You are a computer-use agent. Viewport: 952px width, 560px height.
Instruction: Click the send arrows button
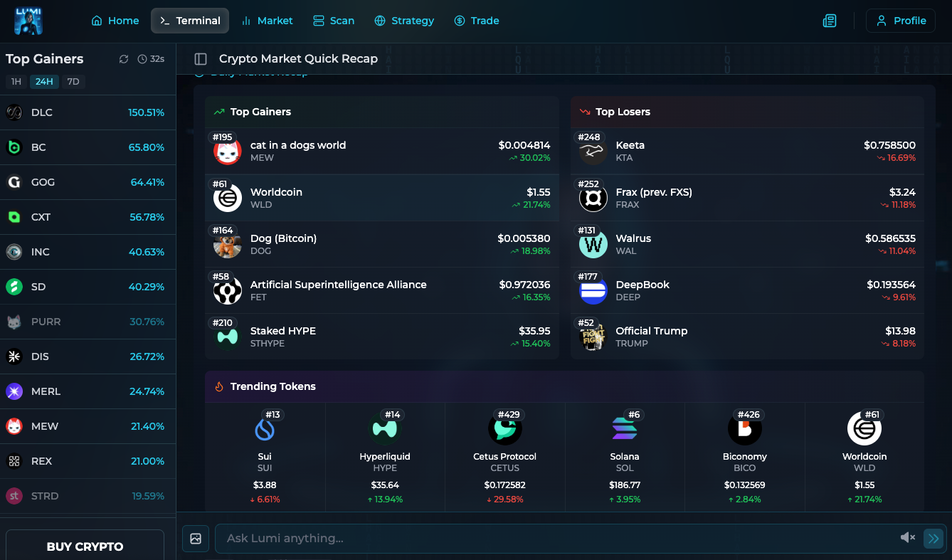[933, 538]
